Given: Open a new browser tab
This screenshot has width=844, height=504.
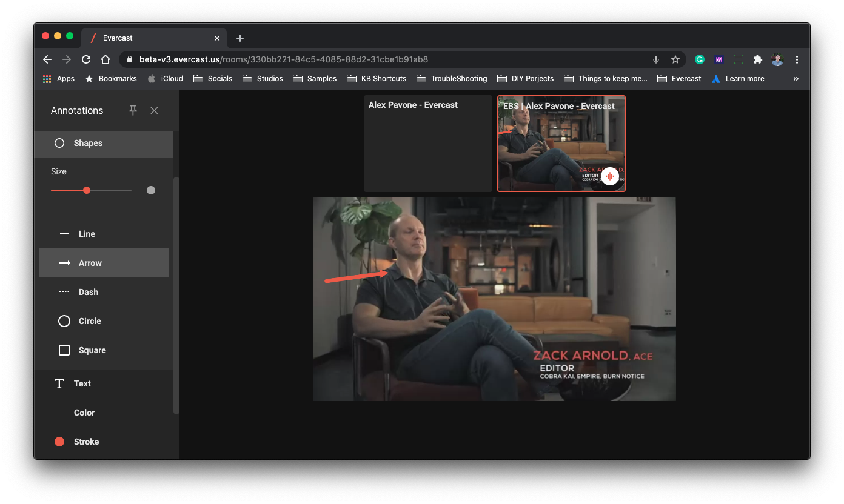Looking at the screenshot, I should [240, 38].
